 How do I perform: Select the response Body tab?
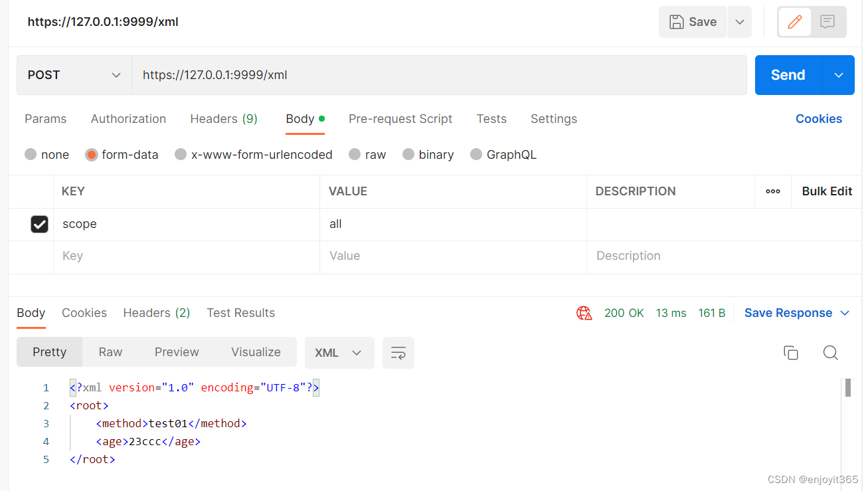coord(31,313)
